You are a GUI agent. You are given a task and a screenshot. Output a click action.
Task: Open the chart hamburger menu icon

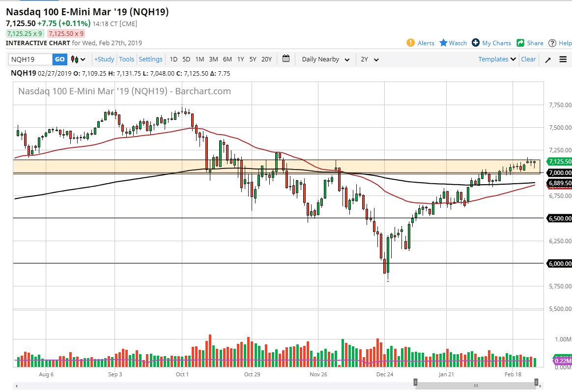click(x=563, y=59)
